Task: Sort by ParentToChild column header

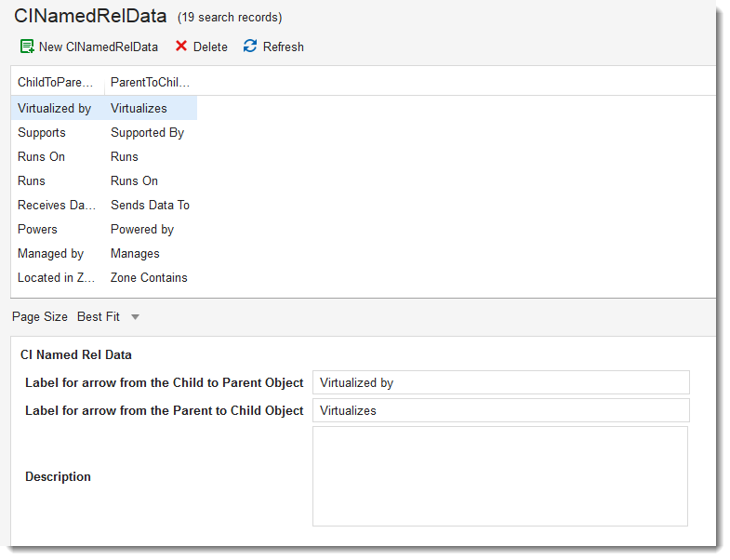Action: pyautogui.click(x=150, y=83)
